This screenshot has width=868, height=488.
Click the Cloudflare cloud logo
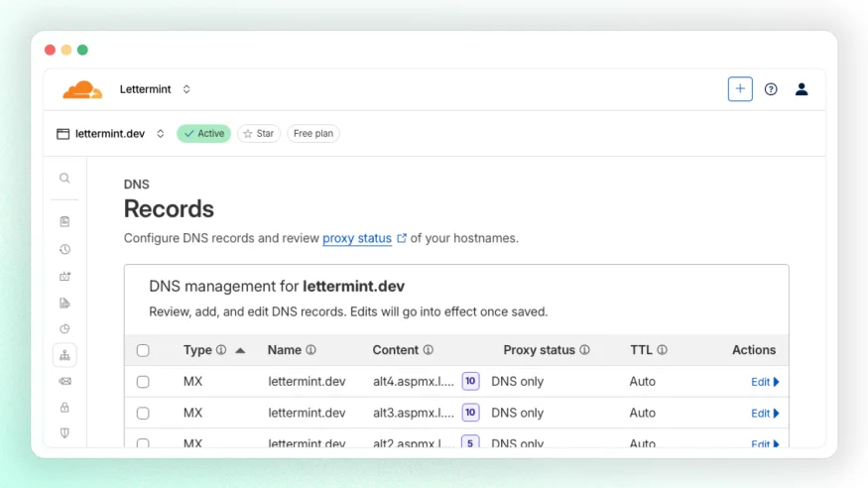[x=82, y=89]
